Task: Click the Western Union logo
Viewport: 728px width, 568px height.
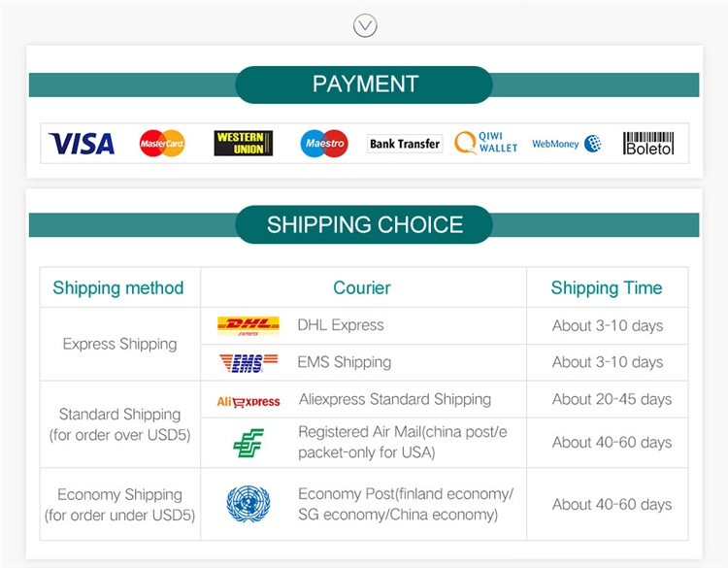Action: (243, 144)
